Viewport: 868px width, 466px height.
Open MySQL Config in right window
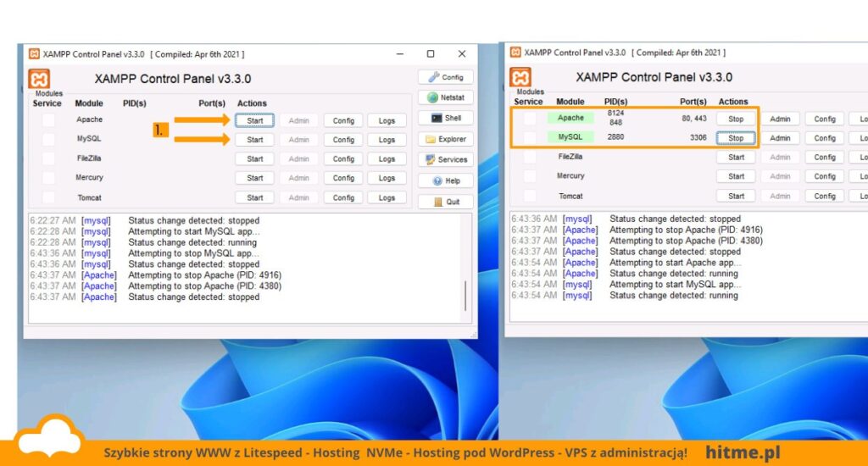click(x=824, y=138)
